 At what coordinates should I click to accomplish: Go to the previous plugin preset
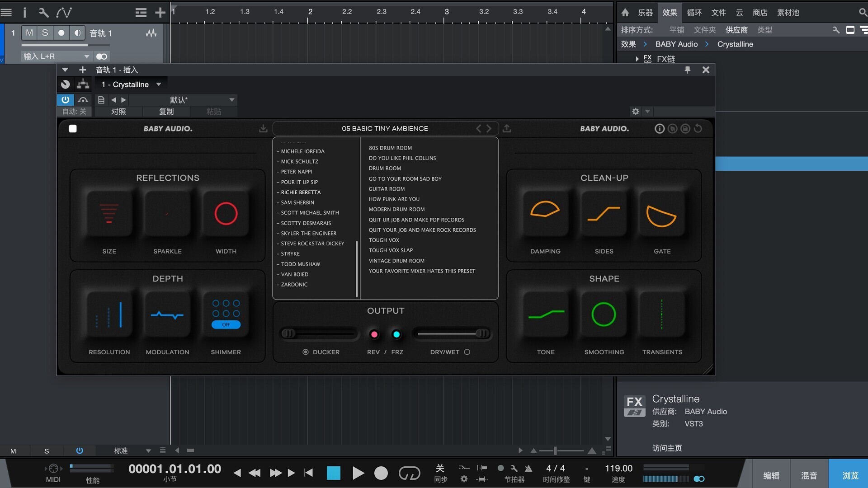pyautogui.click(x=479, y=128)
